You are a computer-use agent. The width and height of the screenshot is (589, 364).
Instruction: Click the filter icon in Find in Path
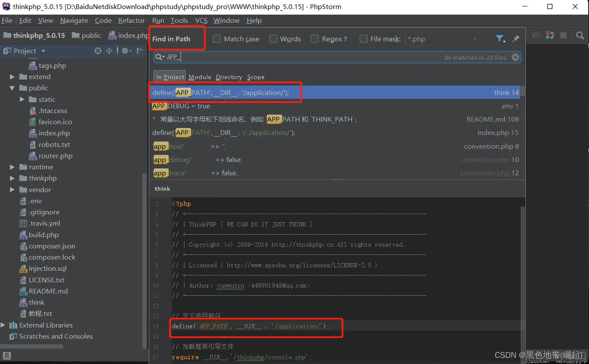click(x=500, y=39)
